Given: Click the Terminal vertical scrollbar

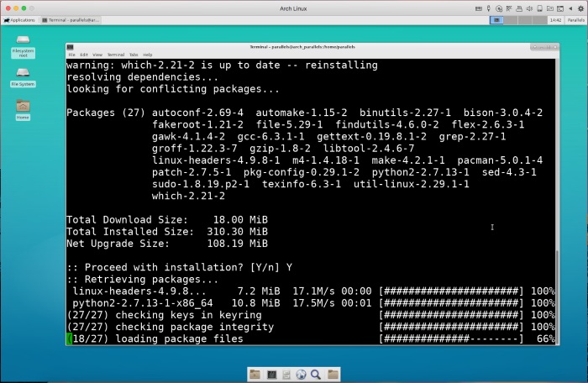Looking at the screenshot, I should [x=557, y=202].
